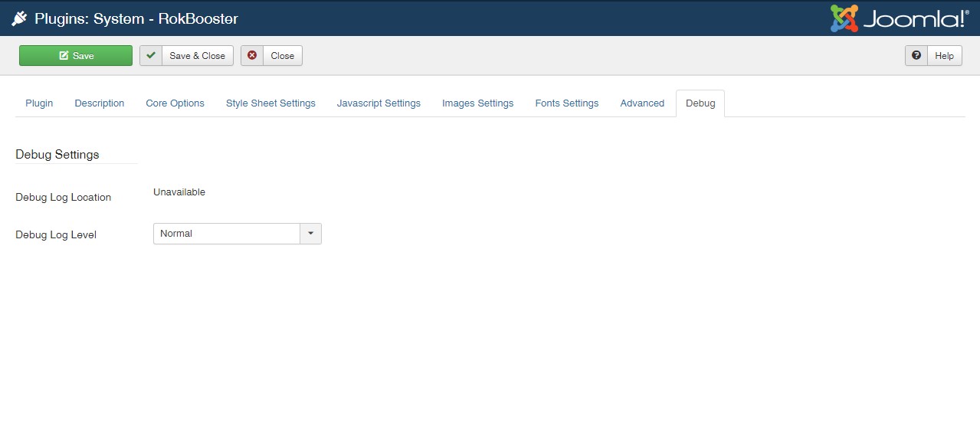Image resolution: width=980 pixels, height=439 pixels.
Task: Click the green checkmark icon of Save & Close
Action: coord(151,55)
